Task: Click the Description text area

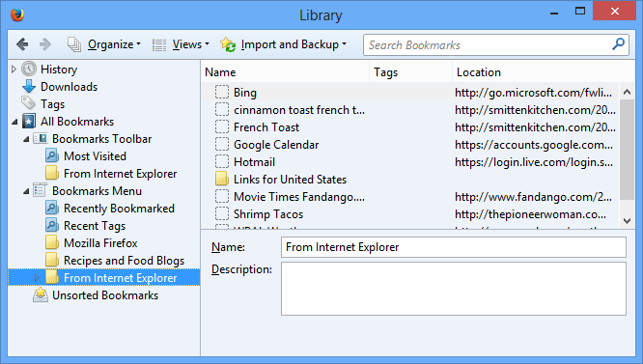Action: [x=454, y=289]
